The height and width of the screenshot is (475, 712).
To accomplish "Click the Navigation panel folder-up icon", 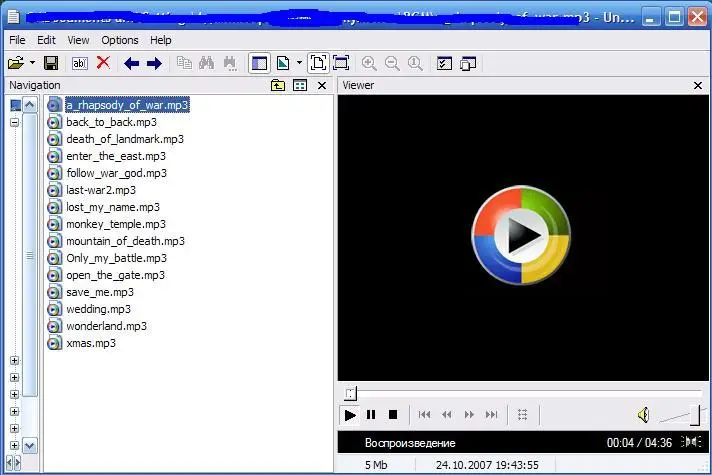I will [x=278, y=85].
